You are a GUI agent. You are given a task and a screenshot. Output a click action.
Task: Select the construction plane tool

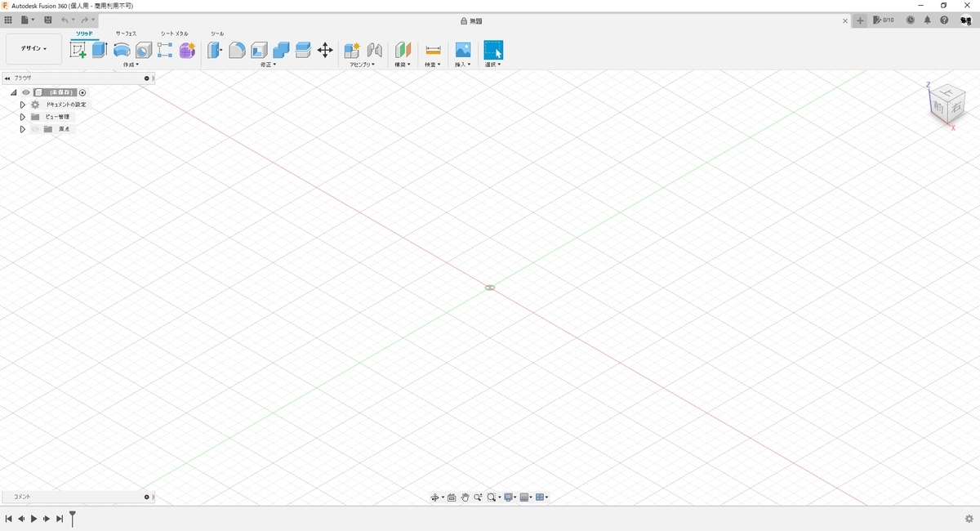(x=403, y=50)
